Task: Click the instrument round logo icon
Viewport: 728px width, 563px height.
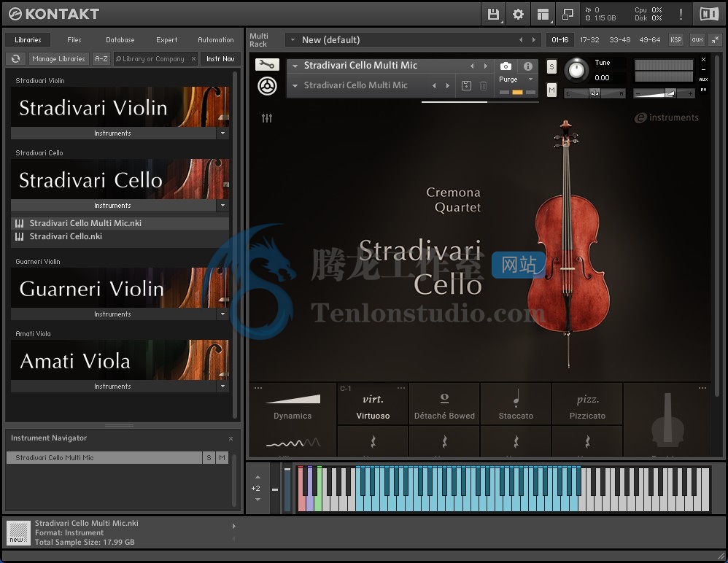Action: pyautogui.click(x=267, y=86)
